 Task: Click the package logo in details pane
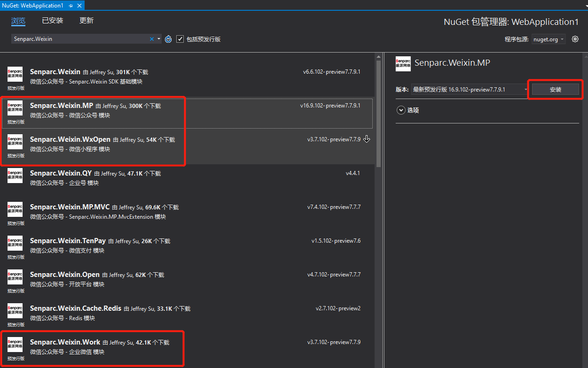tap(403, 64)
